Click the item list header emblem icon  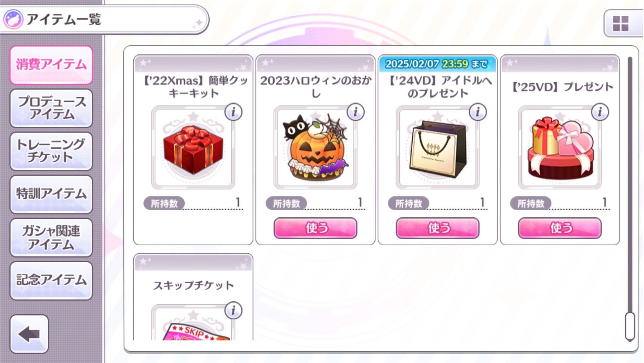13,19
